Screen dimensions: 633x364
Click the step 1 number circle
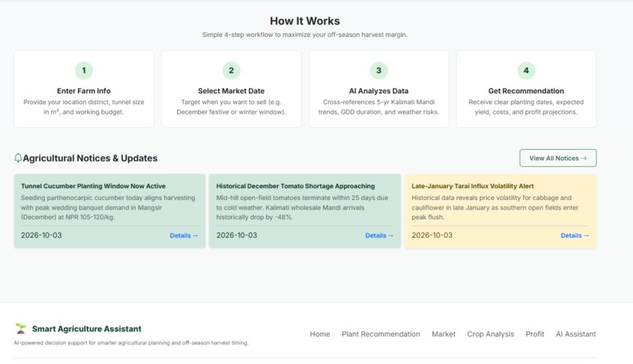[x=84, y=71]
